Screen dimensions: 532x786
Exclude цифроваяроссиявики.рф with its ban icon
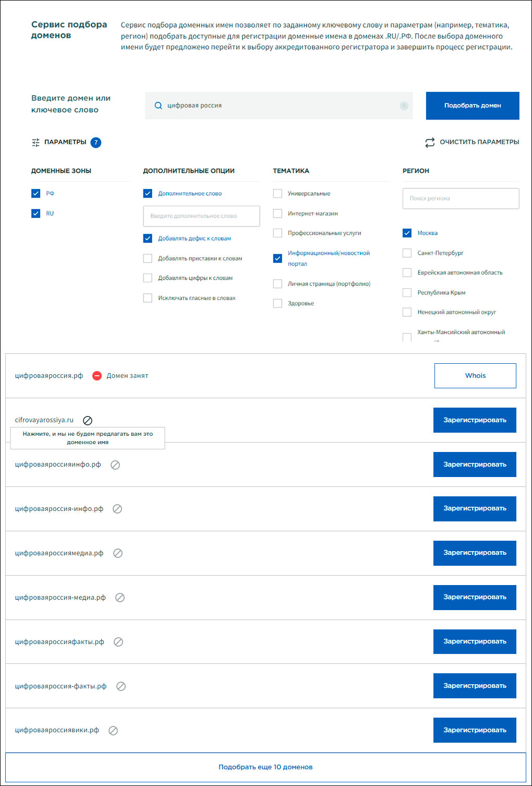(113, 731)
